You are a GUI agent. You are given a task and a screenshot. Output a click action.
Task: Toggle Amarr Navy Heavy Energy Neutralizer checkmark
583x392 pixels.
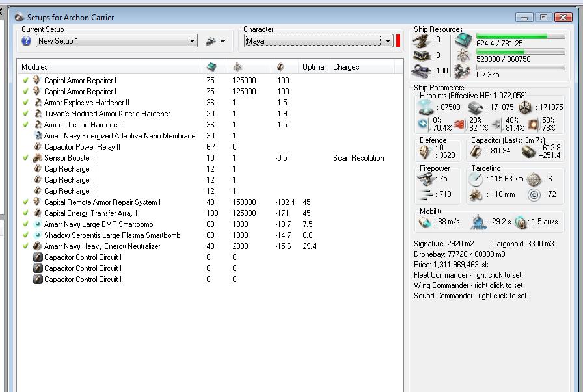click(x=25, y=246)
